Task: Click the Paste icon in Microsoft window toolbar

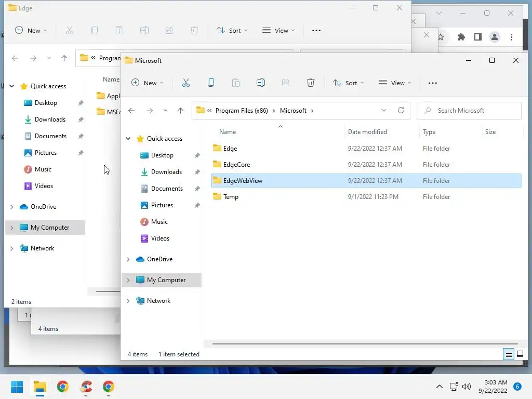Action: 236,83
